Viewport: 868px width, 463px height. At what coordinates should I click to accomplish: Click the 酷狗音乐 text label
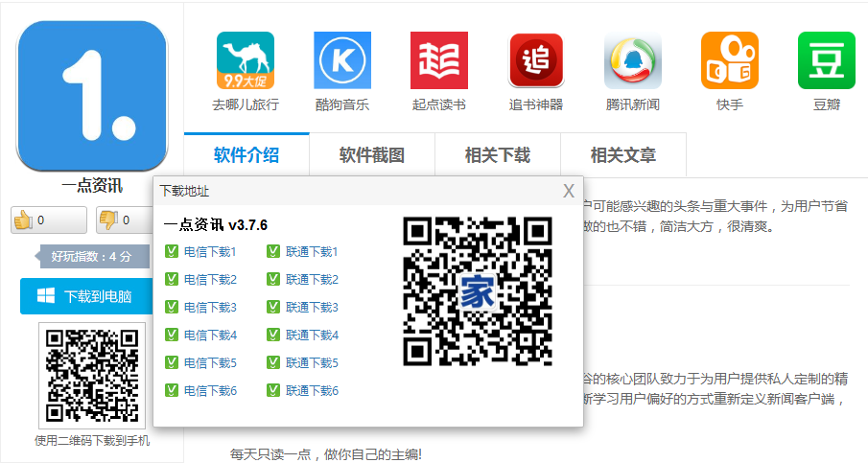(x=342, y=104)
